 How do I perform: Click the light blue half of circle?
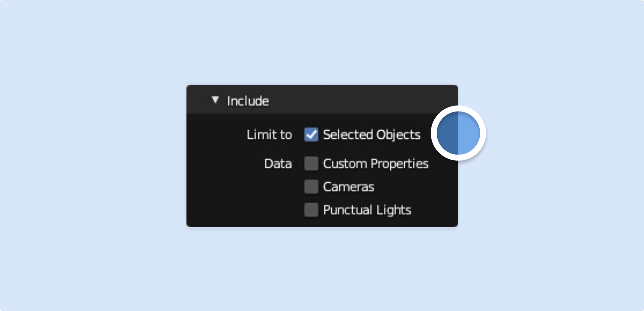469,133
